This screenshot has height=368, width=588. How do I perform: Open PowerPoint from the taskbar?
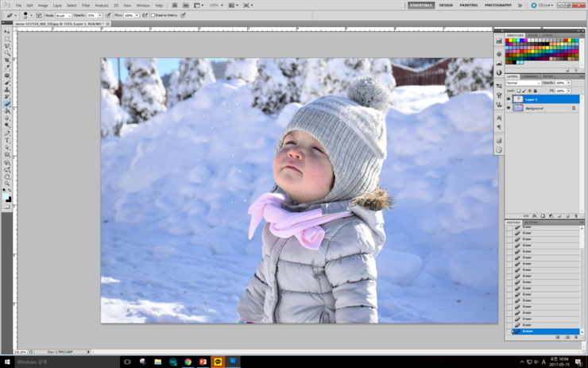(203, 362)
